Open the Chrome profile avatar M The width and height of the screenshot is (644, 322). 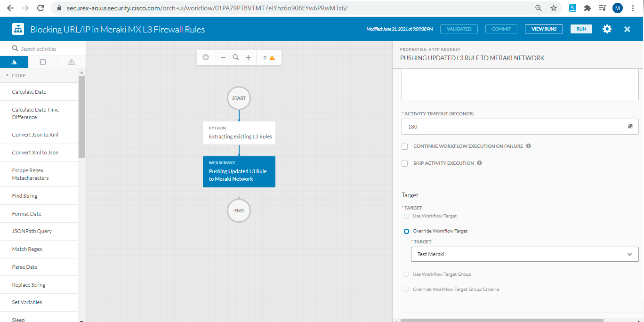617,8
